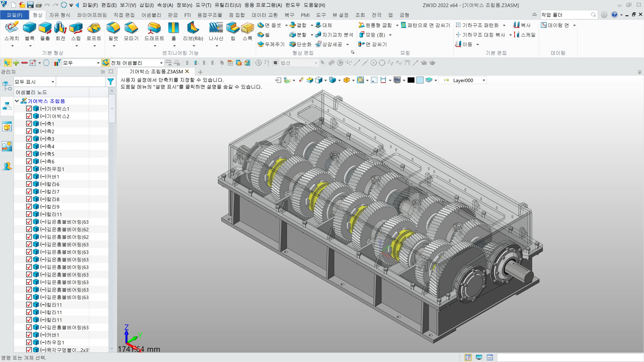Screen dimensions: 644x362
Task: Uncheck the 기어박스1 component checkbox
Action: (x=29, y=109)
